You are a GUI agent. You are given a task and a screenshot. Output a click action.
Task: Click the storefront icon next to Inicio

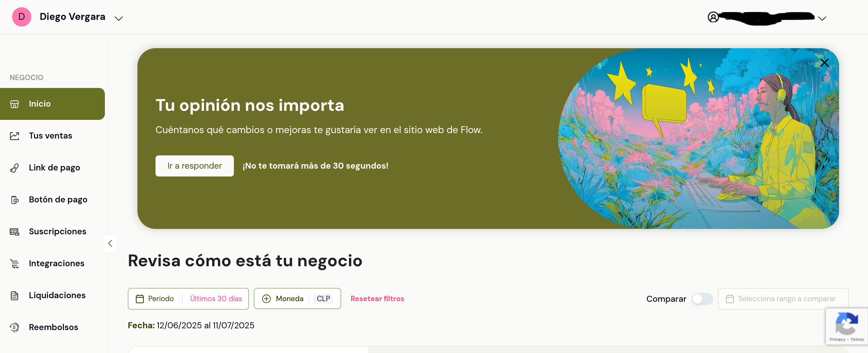[x=14, y=104]
